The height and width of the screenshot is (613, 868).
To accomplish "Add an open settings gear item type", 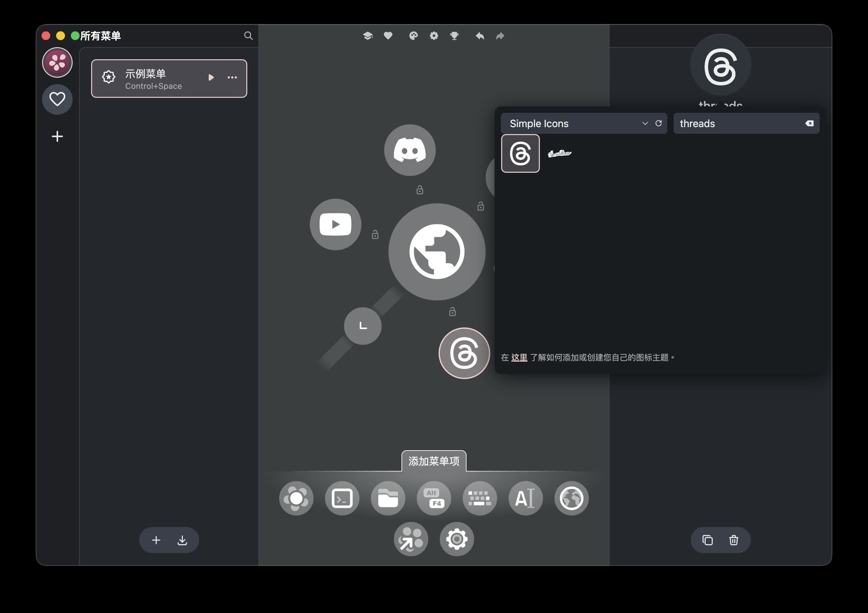I will click(x=457, y=539).
